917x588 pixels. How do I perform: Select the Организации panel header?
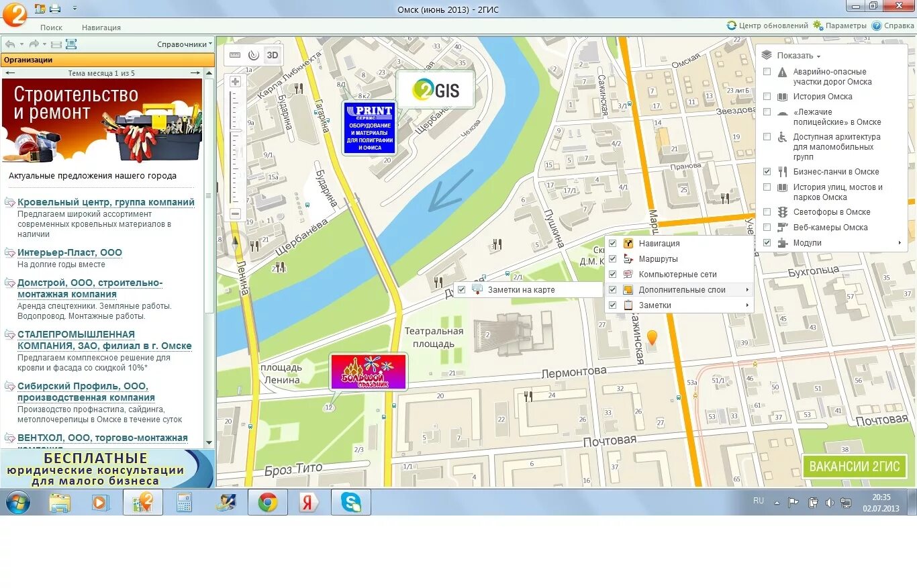tap(107, 60)
